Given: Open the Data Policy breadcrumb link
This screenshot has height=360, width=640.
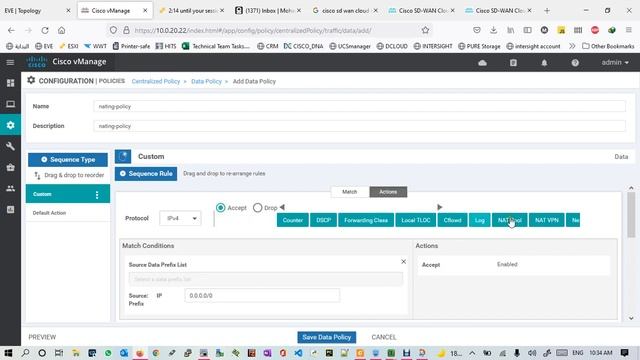Looking at the screenshot, I should click(x=206, y=81).
